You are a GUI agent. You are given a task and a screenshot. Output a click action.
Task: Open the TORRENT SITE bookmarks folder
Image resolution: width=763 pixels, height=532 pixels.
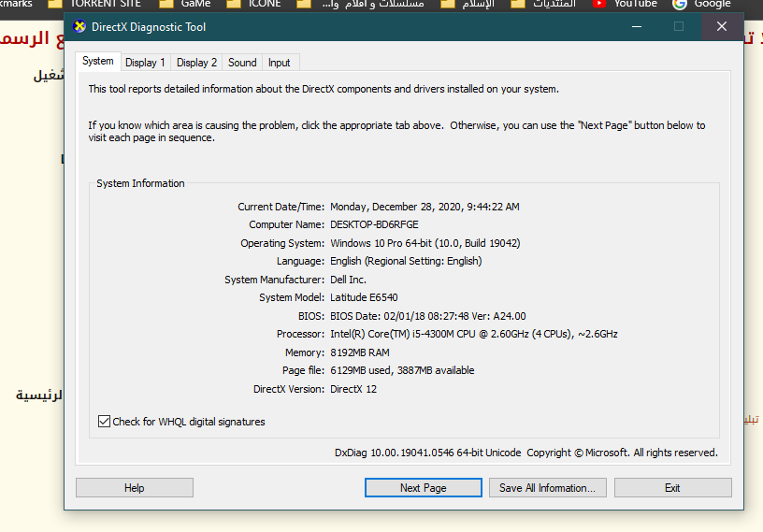tap(94, 4)
